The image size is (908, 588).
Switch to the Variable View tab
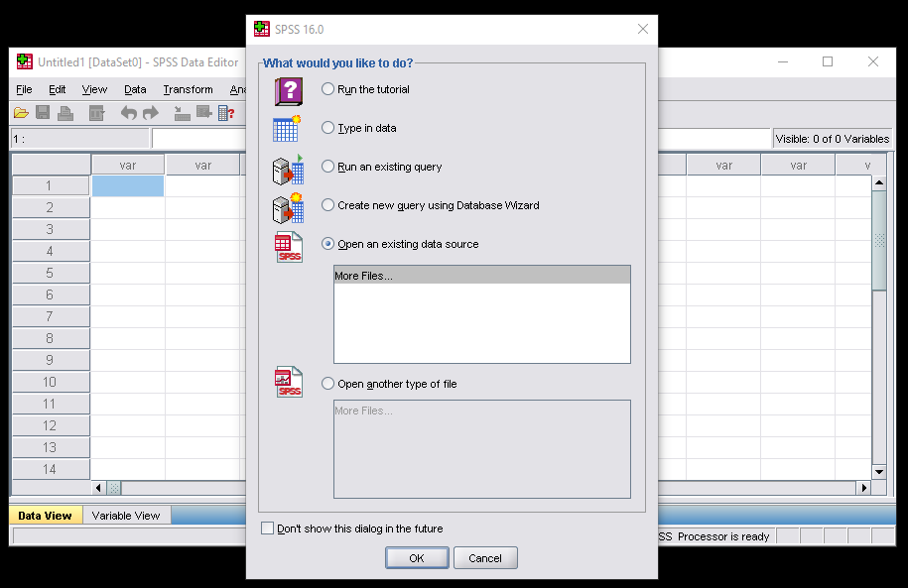tap(126, 516)
